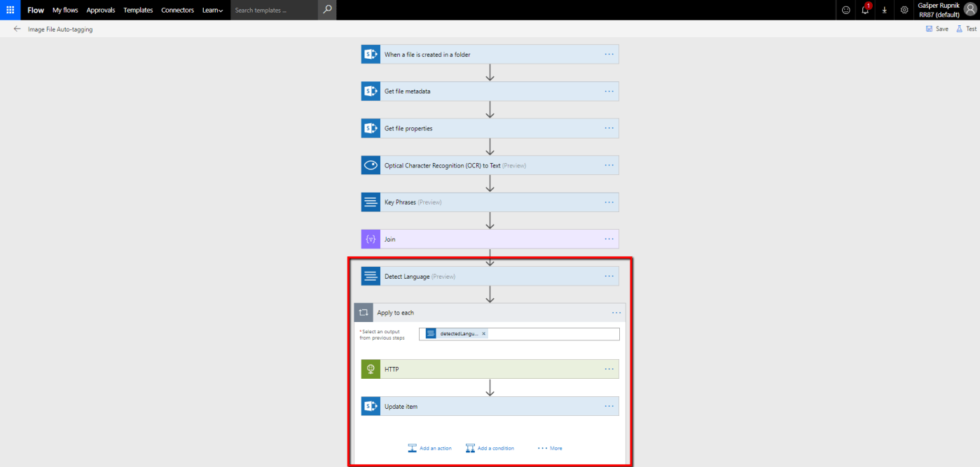Click Add an action
Viewport: 980px width, 467px height.
pos(429,448)
